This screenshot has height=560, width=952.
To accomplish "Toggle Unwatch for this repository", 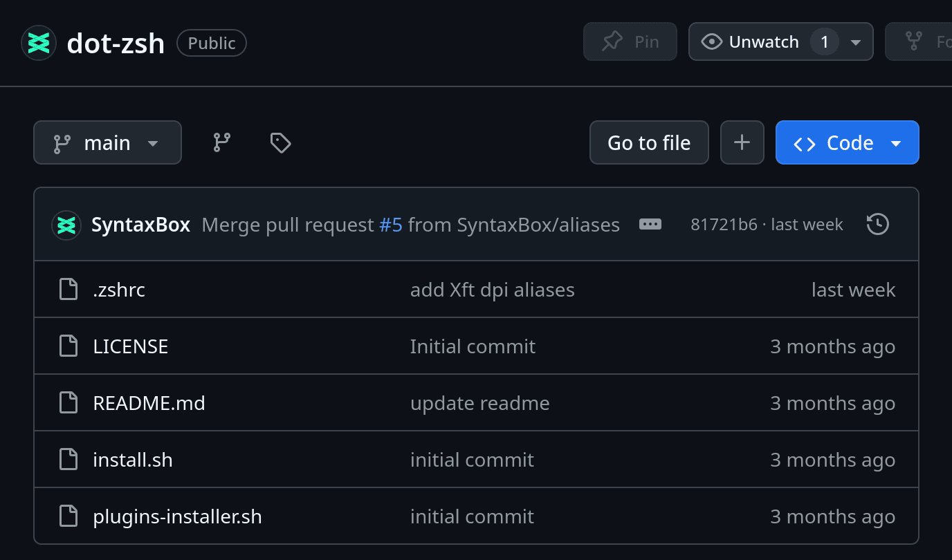I will [751, 42].
